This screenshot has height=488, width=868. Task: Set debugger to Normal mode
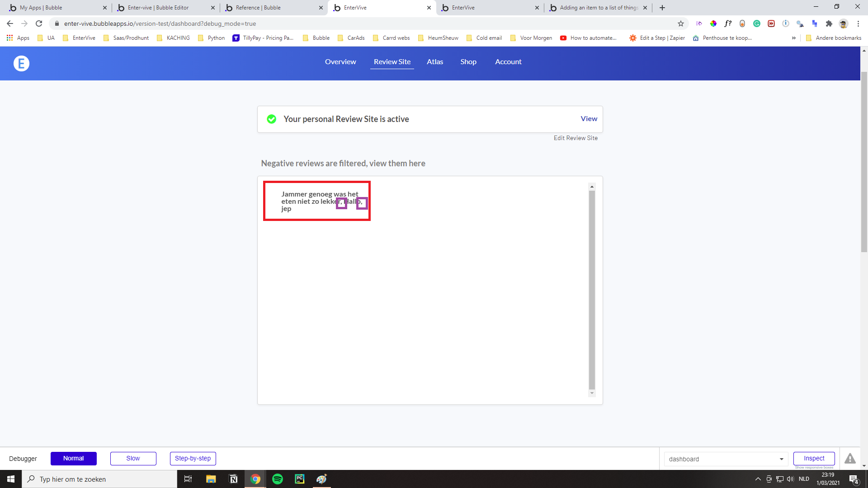pos(74,459)
